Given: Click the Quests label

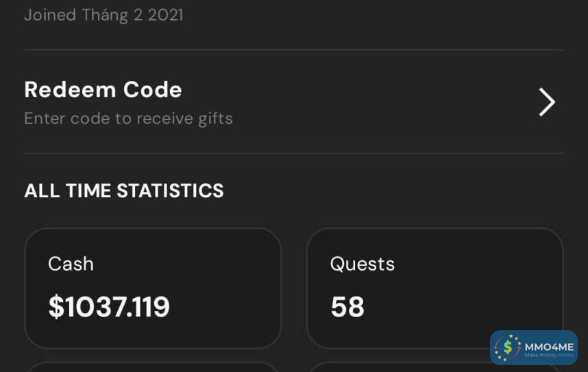Looking at the screenshot, I should coord(362,264).
